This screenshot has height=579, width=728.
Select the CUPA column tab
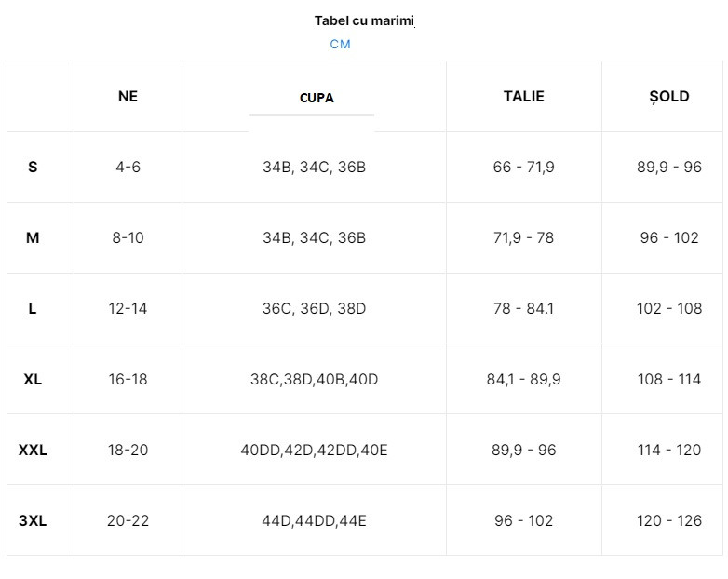click(317, 98)
